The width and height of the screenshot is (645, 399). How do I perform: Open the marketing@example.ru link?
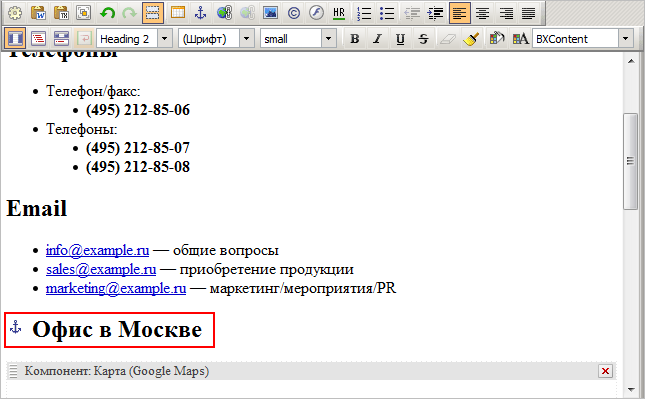point(116,288)
